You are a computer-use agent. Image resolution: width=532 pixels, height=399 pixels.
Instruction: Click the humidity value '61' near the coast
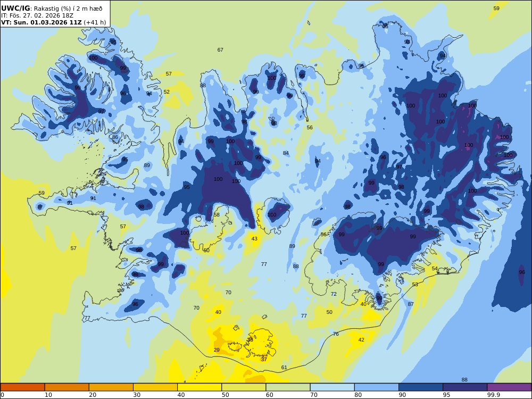pos(284,368)
